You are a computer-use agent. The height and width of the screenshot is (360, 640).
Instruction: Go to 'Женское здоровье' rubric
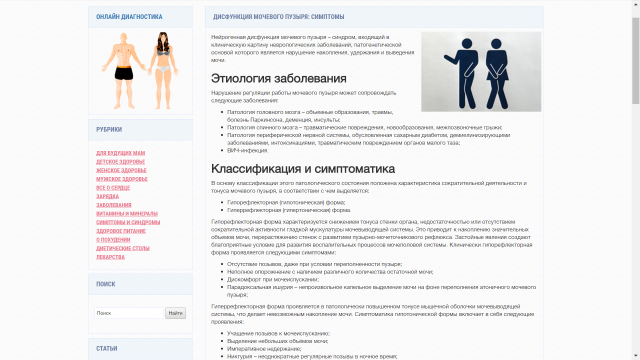pos(121,170)
